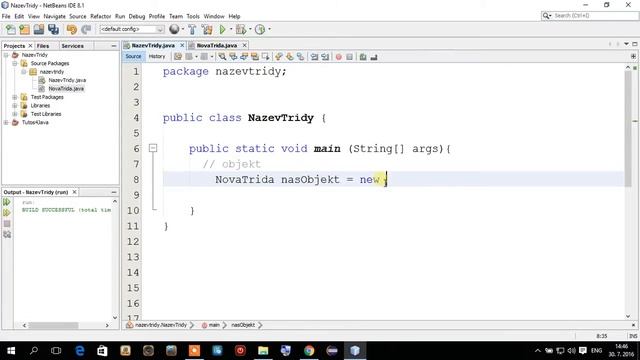
Task: Click the Next Bookmark icon
Action: point(289,57)
